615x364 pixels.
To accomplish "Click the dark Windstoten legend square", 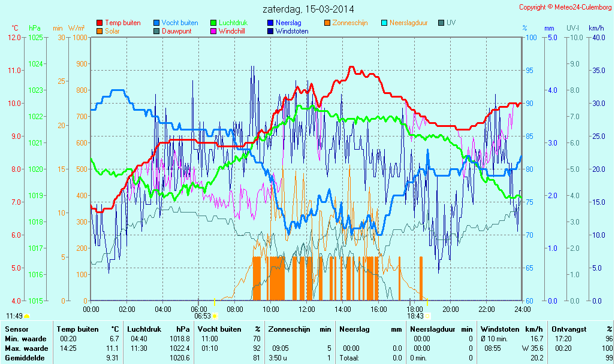I will [x=270, y=31].
